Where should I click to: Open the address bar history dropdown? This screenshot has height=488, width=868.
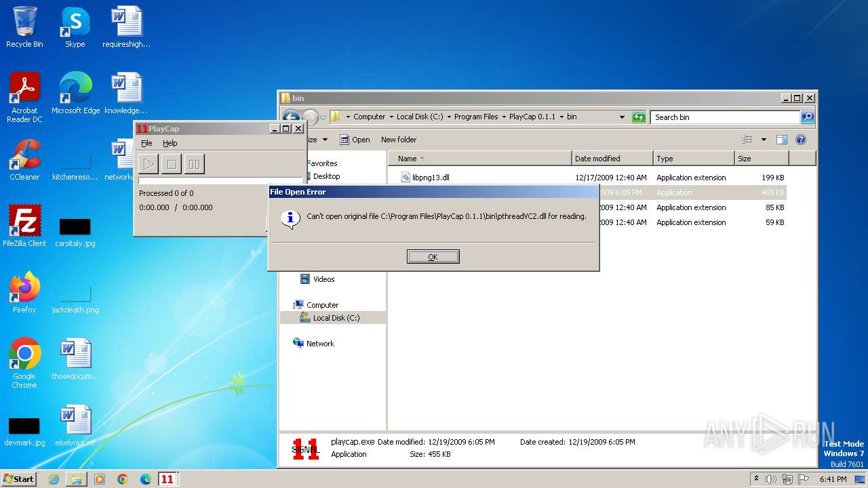click(622, 117)
